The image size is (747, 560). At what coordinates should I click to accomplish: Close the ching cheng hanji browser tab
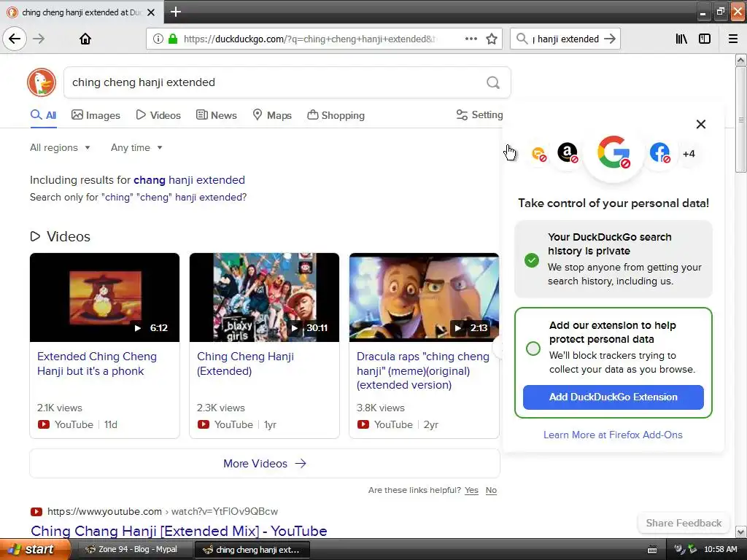pyautogui.click(x=151, y=12)
